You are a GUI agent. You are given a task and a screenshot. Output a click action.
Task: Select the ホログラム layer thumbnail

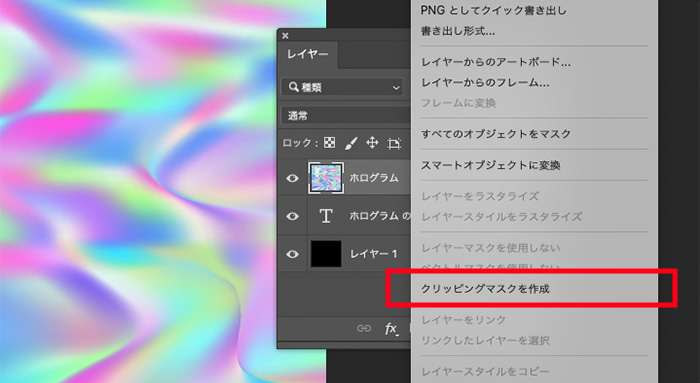click(x=326, y=178)
